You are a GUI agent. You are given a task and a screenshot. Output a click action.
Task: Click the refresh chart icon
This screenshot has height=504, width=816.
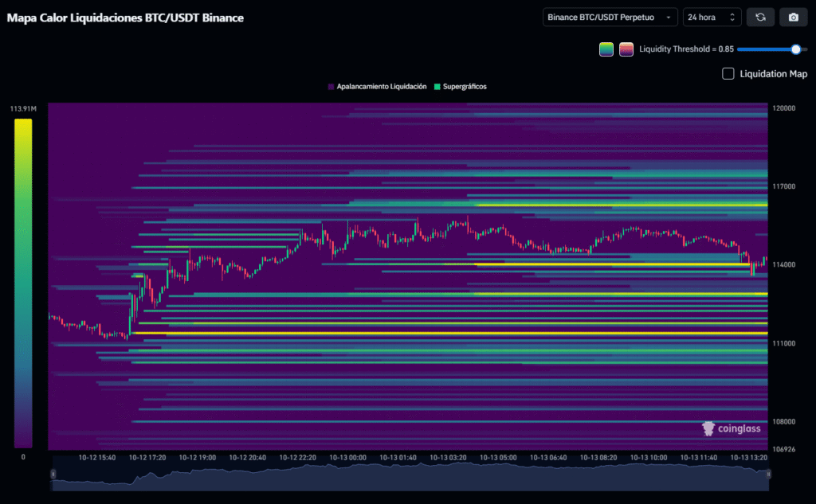(760, 17)
